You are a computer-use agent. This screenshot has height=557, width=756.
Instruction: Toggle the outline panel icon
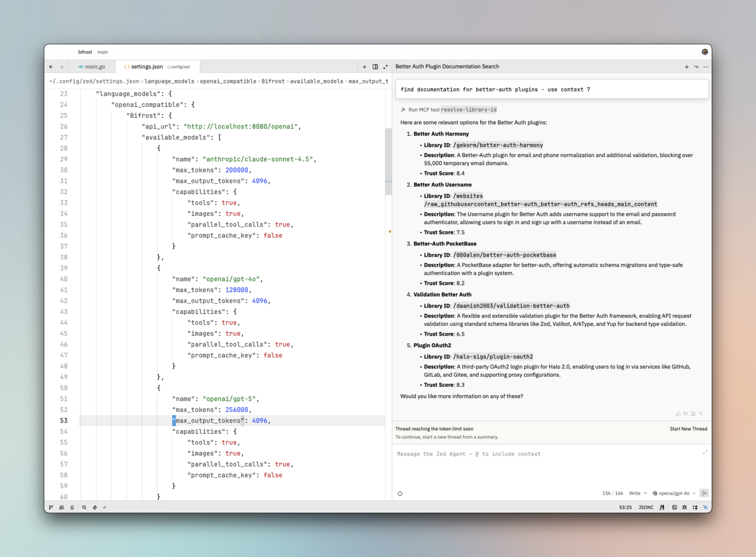click(x=695, y=507)
